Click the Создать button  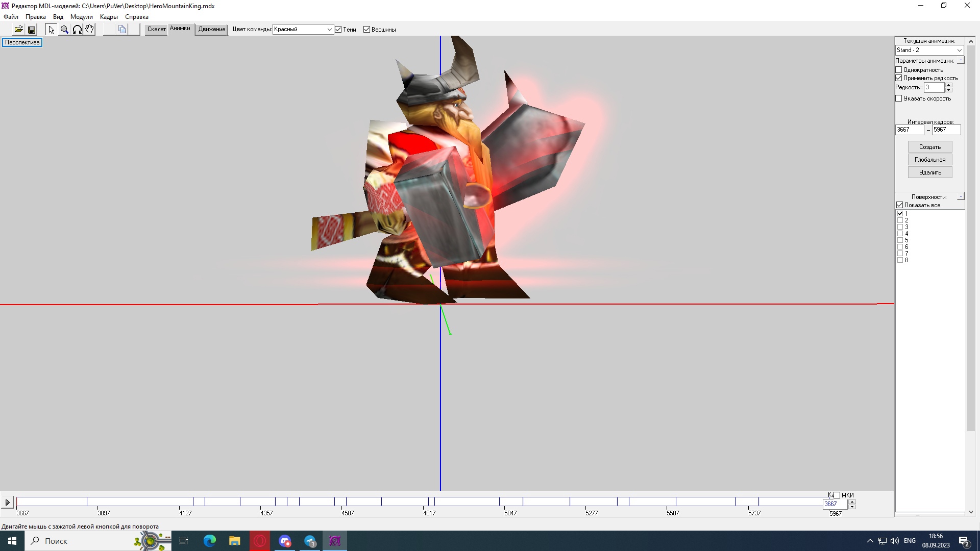[x=929, y=147]
